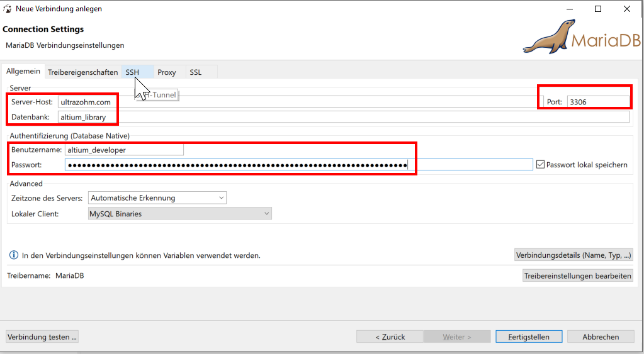Open the Treibereigenschaften tab

(82, 72)
